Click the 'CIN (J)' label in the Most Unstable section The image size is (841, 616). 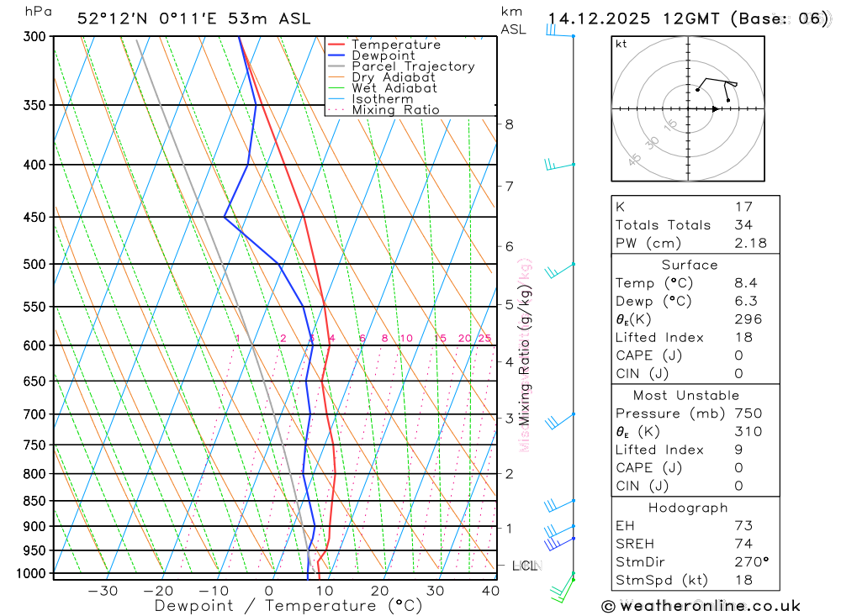coord(642,487)
